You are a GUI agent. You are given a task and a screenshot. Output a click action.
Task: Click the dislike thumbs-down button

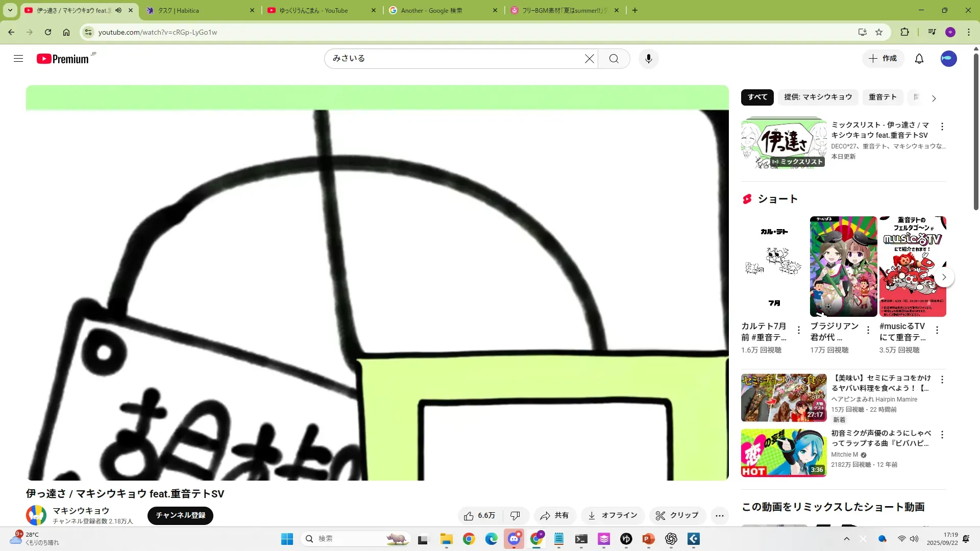tap(515, 516)
